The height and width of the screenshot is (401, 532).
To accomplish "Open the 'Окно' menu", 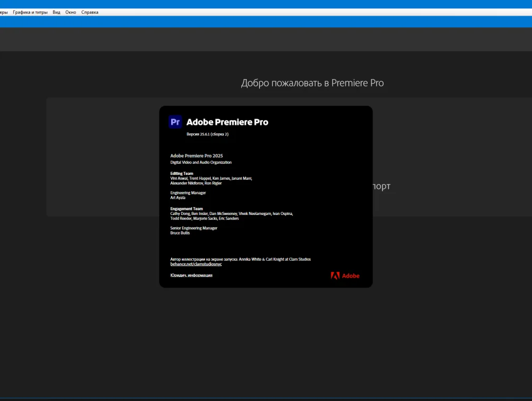I will [71, 12].
